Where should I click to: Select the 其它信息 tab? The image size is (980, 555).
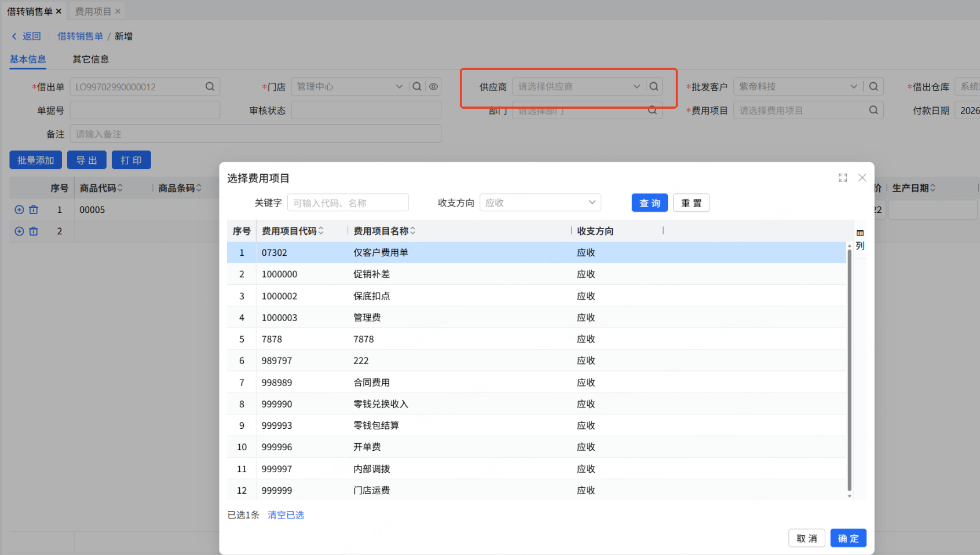[90, 59]
